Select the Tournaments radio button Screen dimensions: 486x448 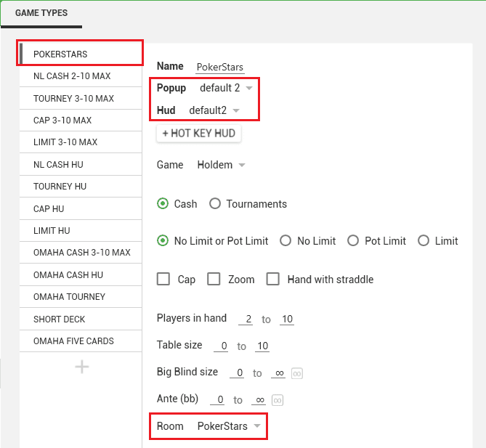coord(215,204)
